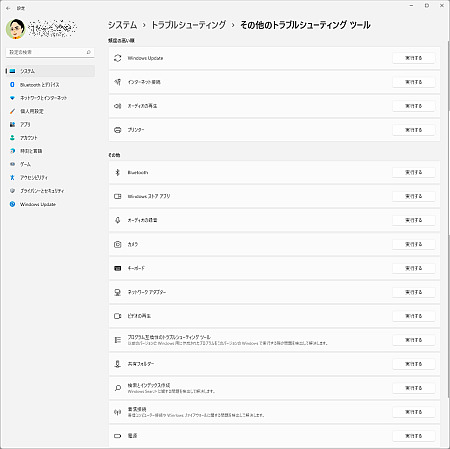Click the プリンター printer icon
Viewport: 450px width, 449px height.
[x=118, y=130]
